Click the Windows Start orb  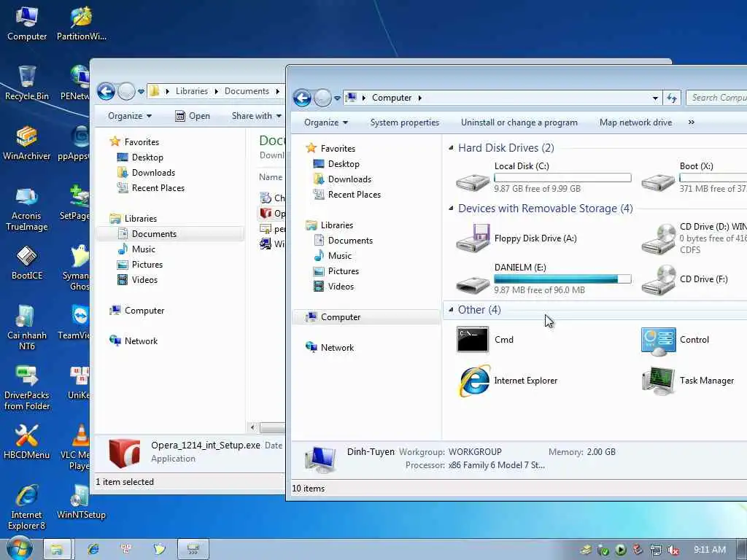pyautogui.click(x=20, y=549)
